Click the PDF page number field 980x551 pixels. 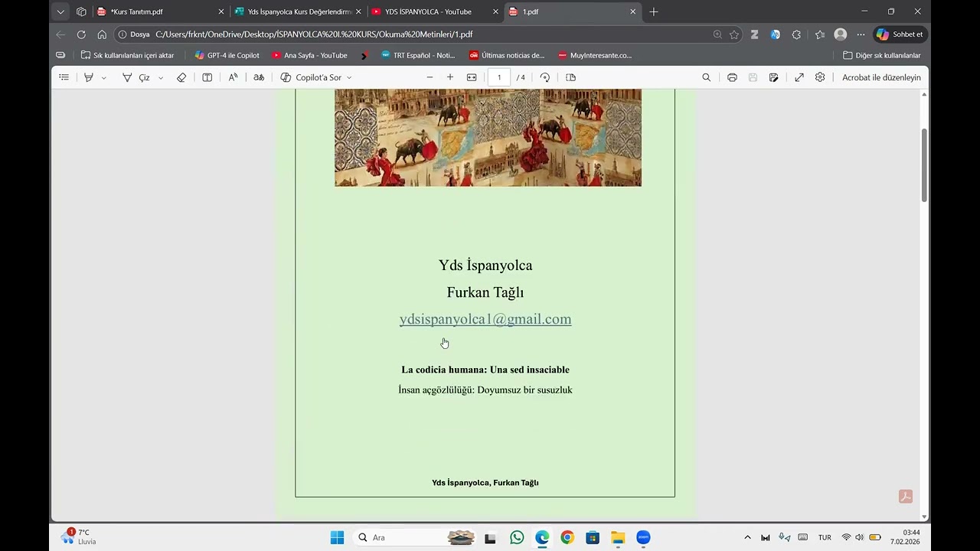pyautogui.click(x=499, y=77)
